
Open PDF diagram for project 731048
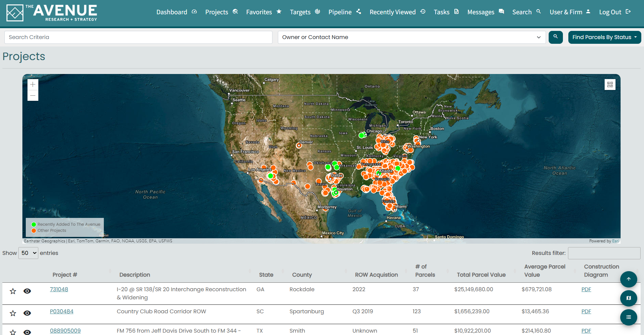(x=586, y=290)
